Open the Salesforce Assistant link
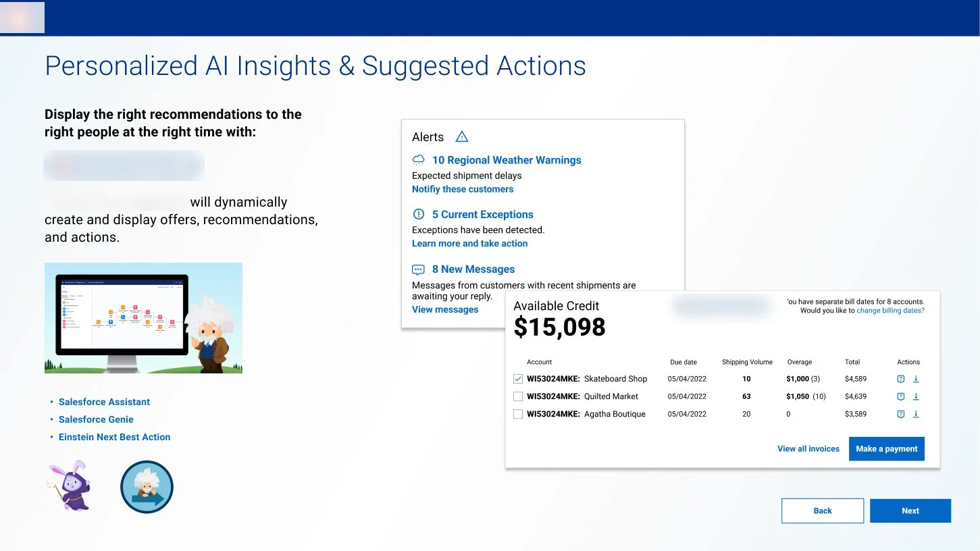Image resolution: width=980 pixels, height=551 pixels. [104, 402]
